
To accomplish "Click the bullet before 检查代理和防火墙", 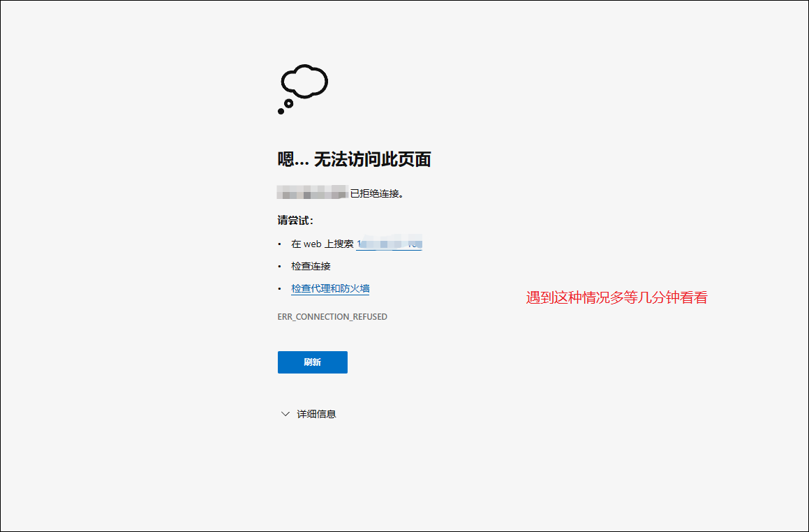I will pyautogui.click(x=280, y=289).
